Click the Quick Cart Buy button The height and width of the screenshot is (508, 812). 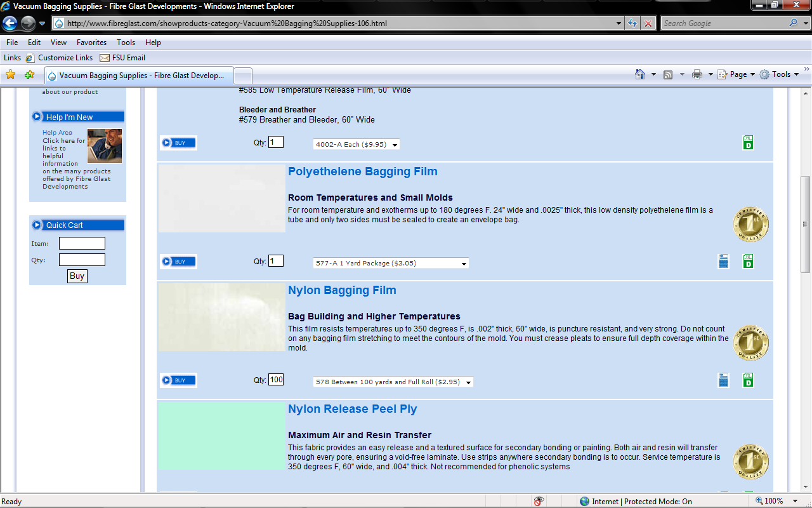pyautogui.click(x=77, y=276)
